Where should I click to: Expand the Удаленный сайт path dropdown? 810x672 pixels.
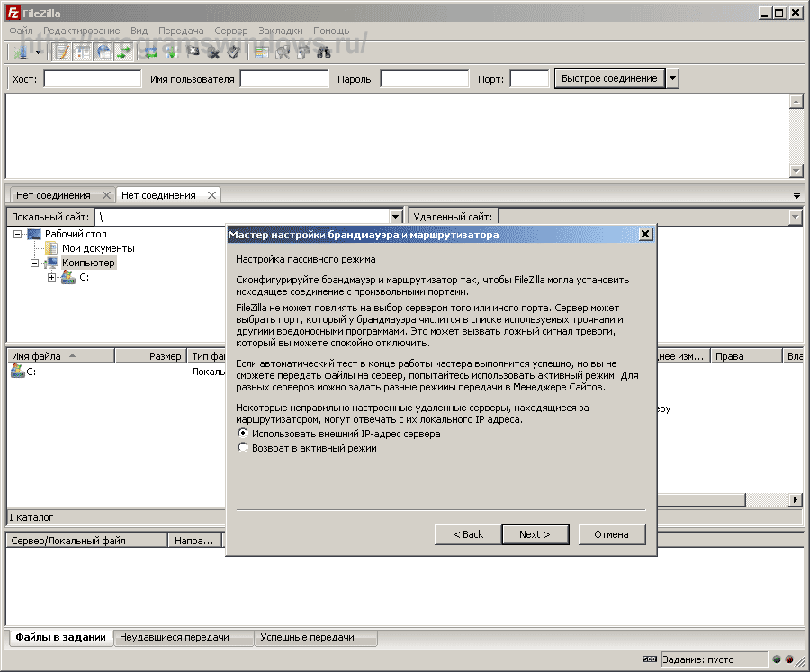796,217
